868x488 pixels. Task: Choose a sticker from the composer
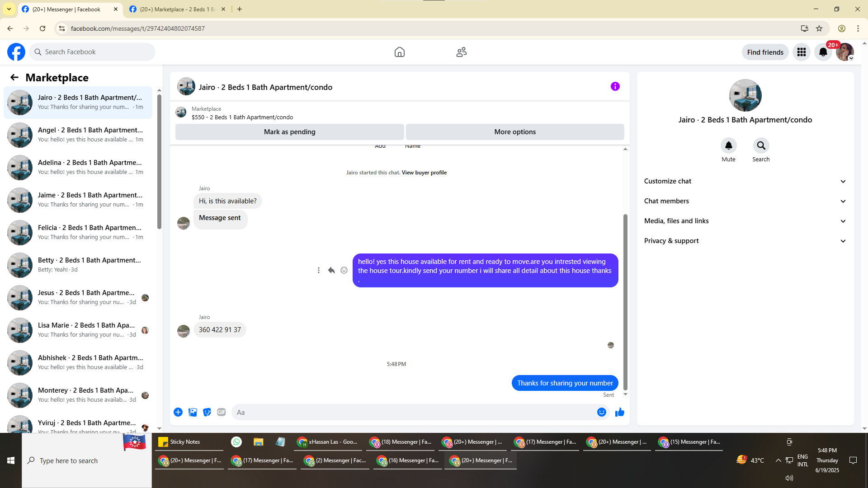pos(207,412)
